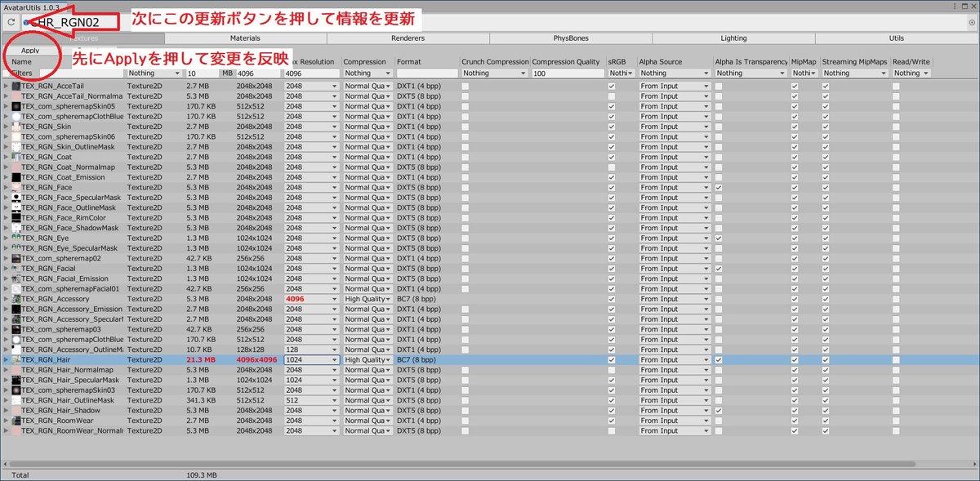This screenshot has width=980, height=481.
Task: Sort by the Compression column header
Action: (365, 62)
